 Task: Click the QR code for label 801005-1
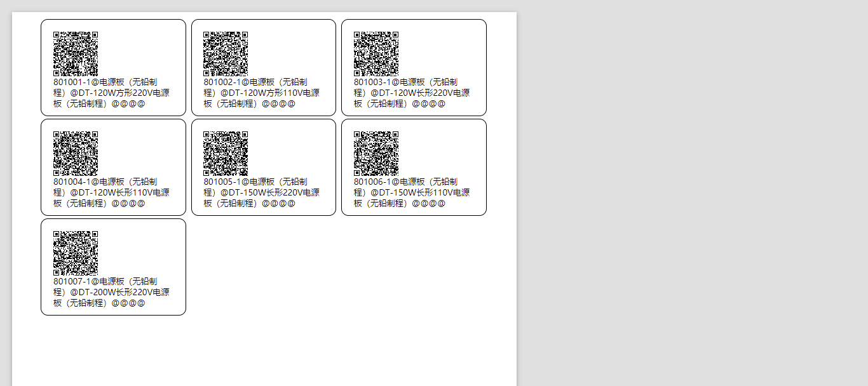click(226, 154)
